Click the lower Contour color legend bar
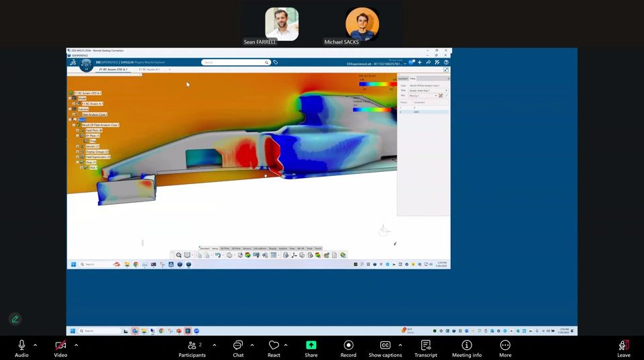The width and height of the screenshot is (644, 360). (x=372, y=109)
